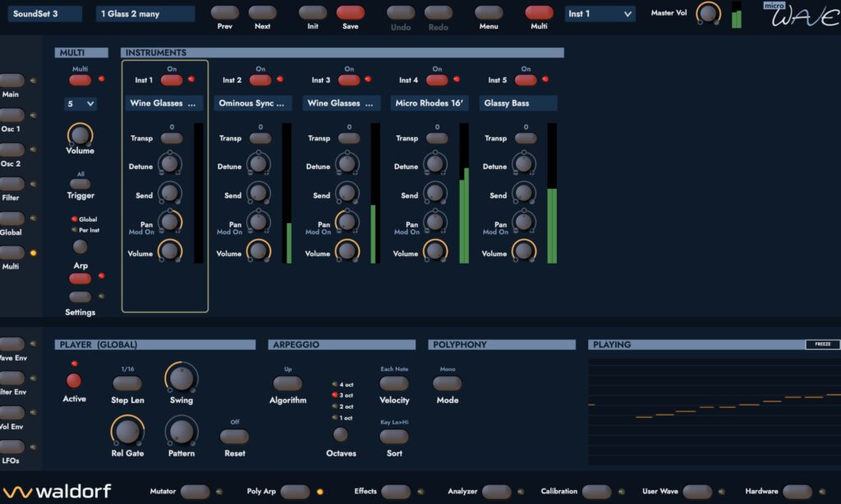Click the Algorithm button in Arpeggio section

[x=288, y=383]
